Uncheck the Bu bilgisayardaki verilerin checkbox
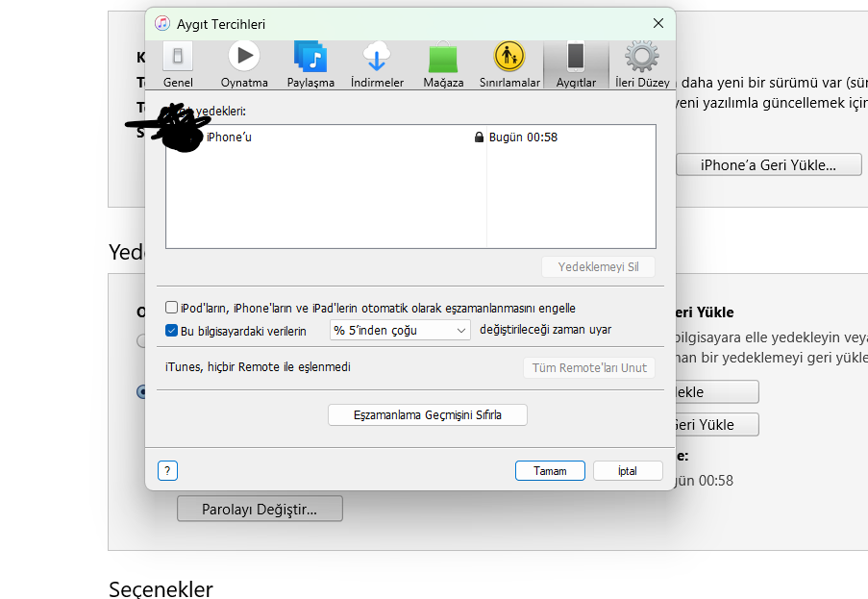 click(x=172, y=331)
